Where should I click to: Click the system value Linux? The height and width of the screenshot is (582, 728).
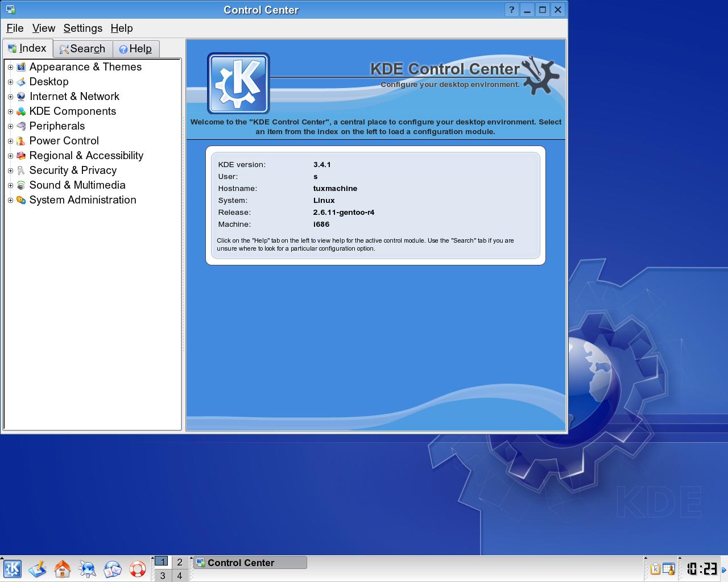coord(324,200)
